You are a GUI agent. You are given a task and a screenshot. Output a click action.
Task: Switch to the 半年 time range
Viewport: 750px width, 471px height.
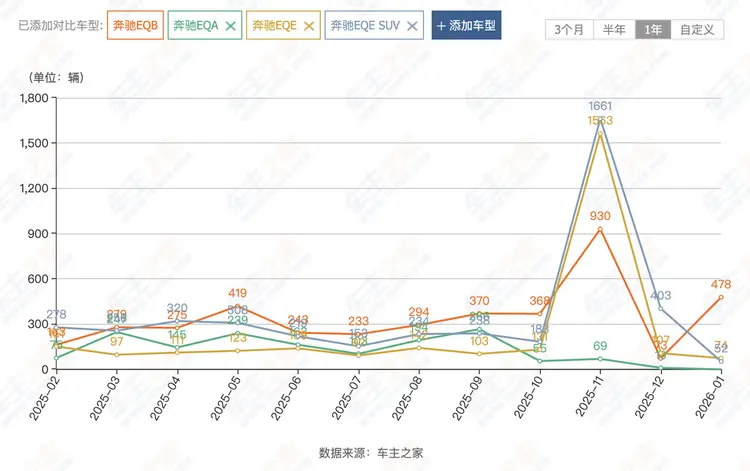click(613, 29)
